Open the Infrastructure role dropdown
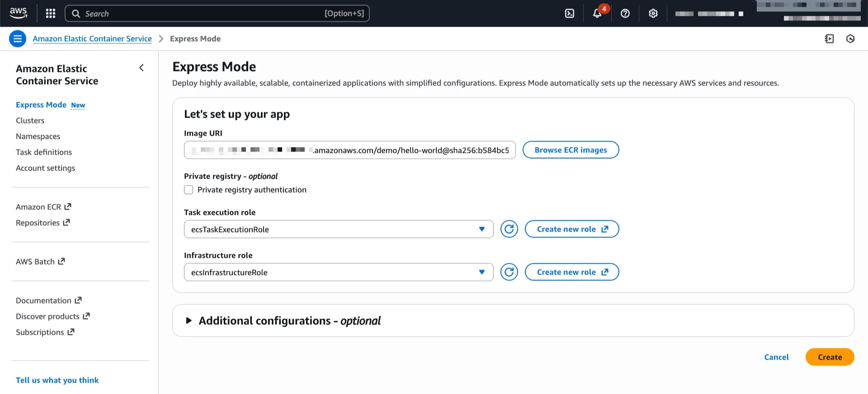The height and width of the screenshot is (394, 868). [x=338, y=272]
